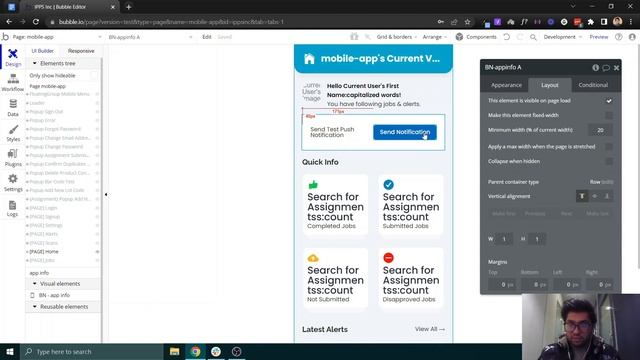Undo the last editor change

tap(507, 37)
